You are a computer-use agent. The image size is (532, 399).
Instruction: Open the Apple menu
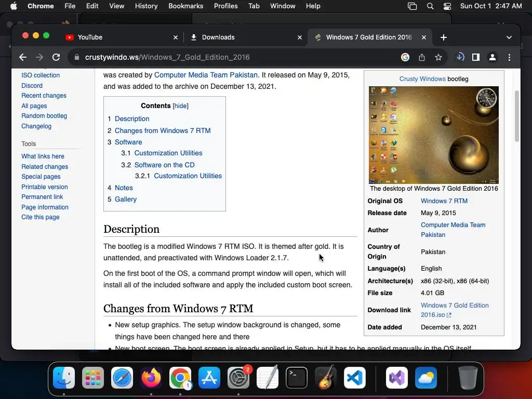(x=14, y=6)
